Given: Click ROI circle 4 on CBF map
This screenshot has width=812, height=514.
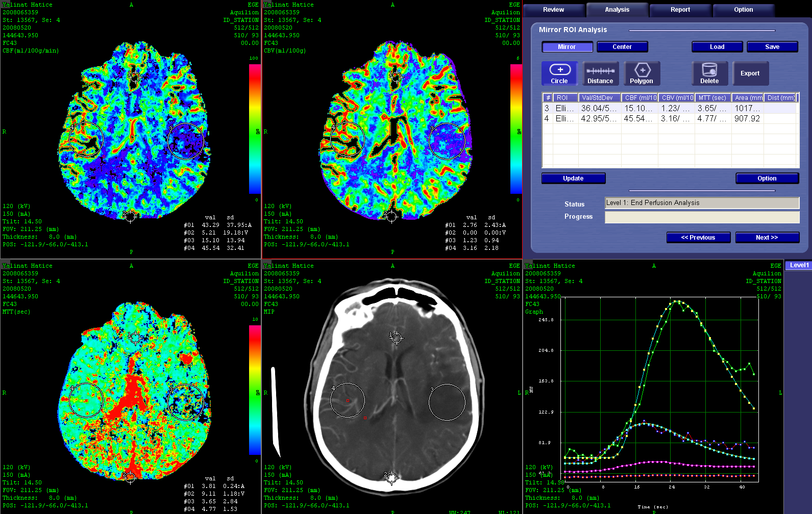Looking at the screenshot, I should [x=86, y=140].
